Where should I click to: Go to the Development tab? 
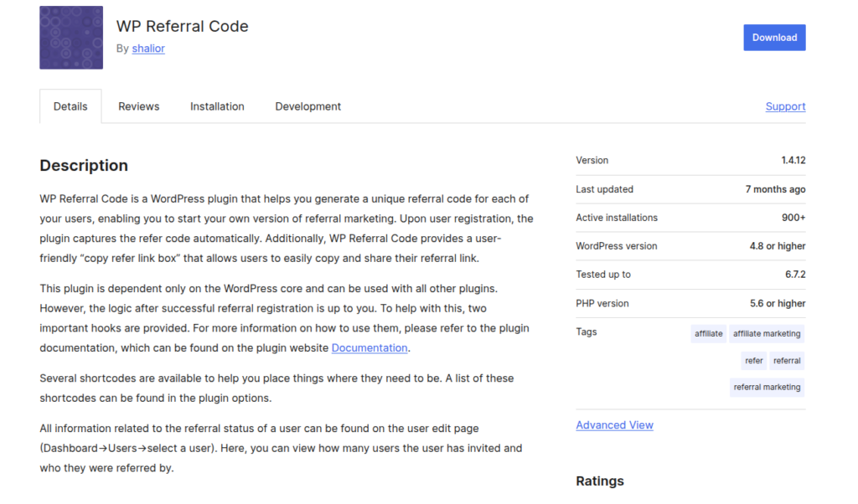(308, 106)
